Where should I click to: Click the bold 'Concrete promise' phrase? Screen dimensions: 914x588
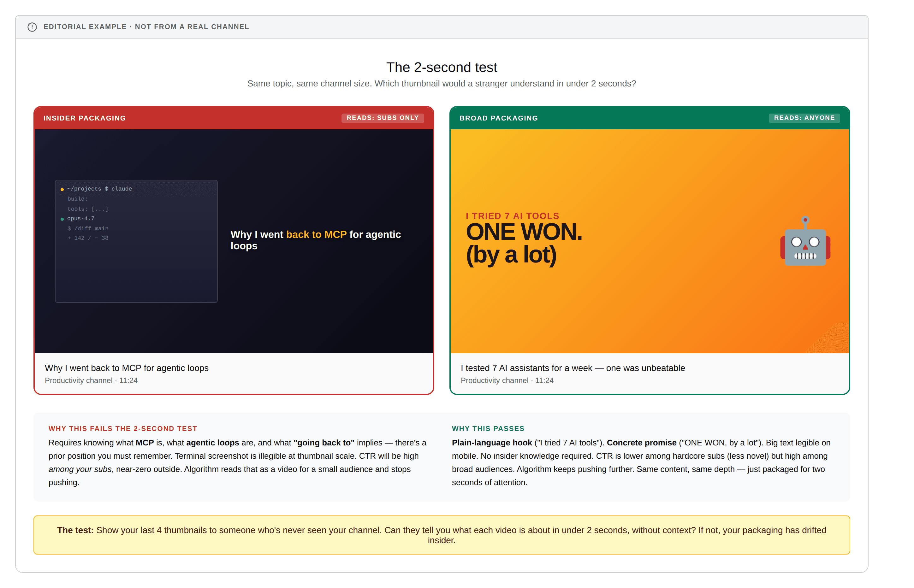point(641,443)
